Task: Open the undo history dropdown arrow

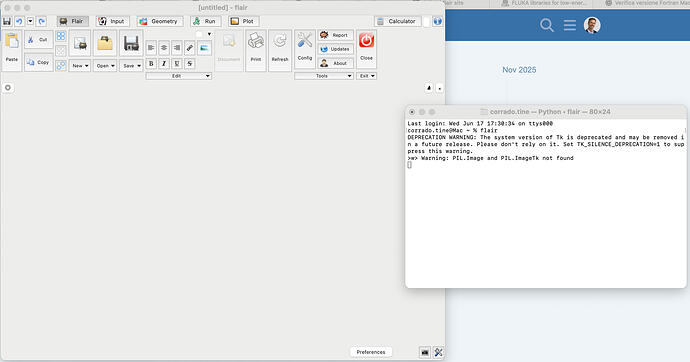Action: 30,21
